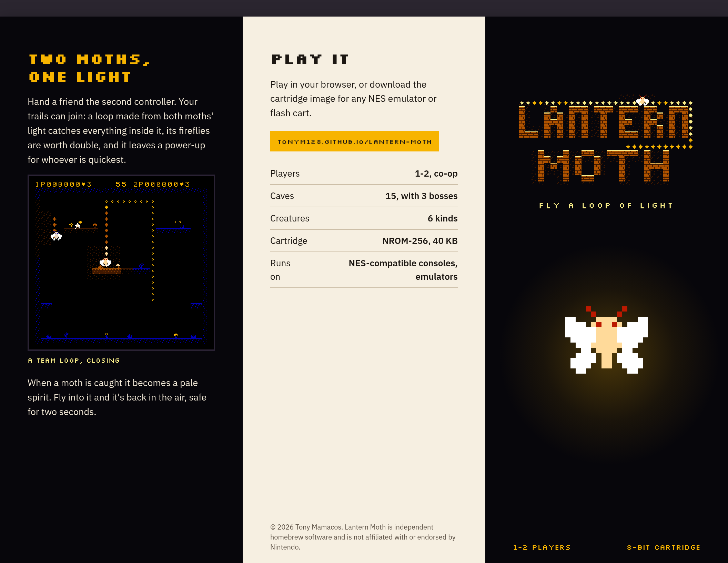Click the copyright notice about Tony Mamacos

pos(363,537)
